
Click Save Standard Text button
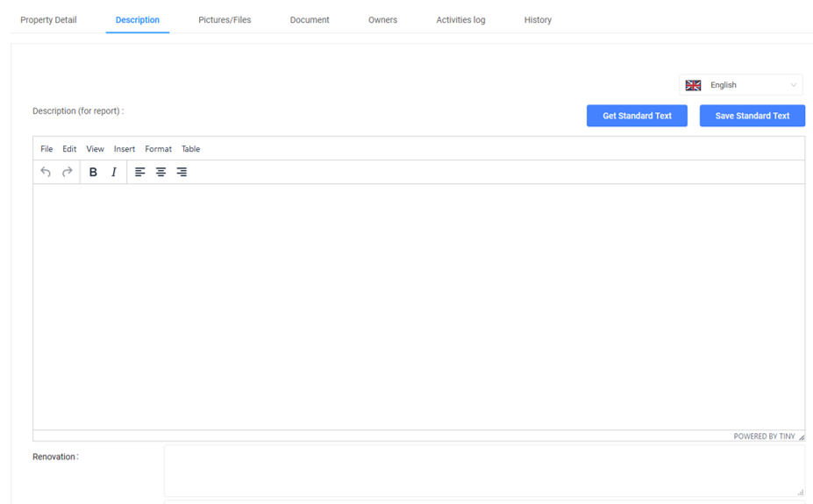752,116
